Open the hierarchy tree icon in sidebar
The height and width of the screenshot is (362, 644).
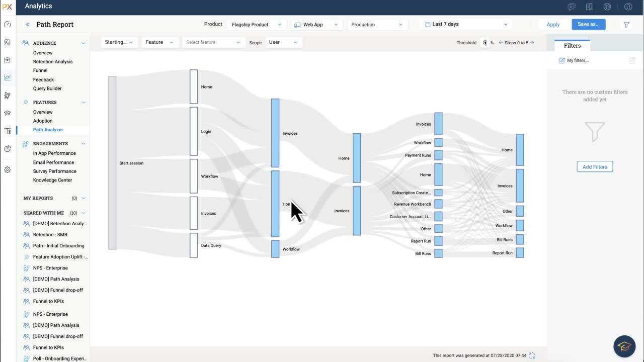pos(7,131)
